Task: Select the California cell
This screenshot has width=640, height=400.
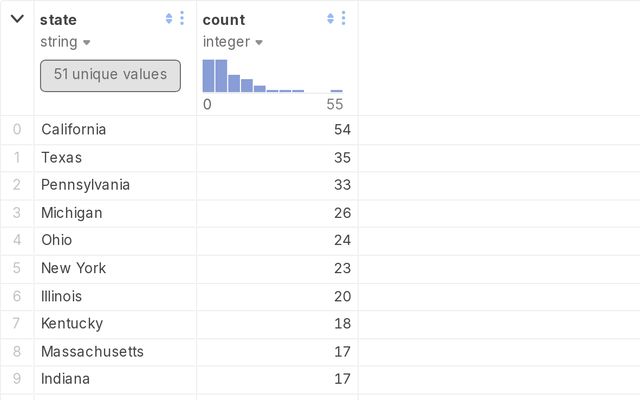Action: [74, 130]
